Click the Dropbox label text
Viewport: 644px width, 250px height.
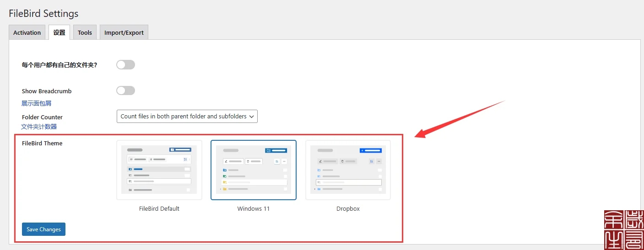click(348, 208)
